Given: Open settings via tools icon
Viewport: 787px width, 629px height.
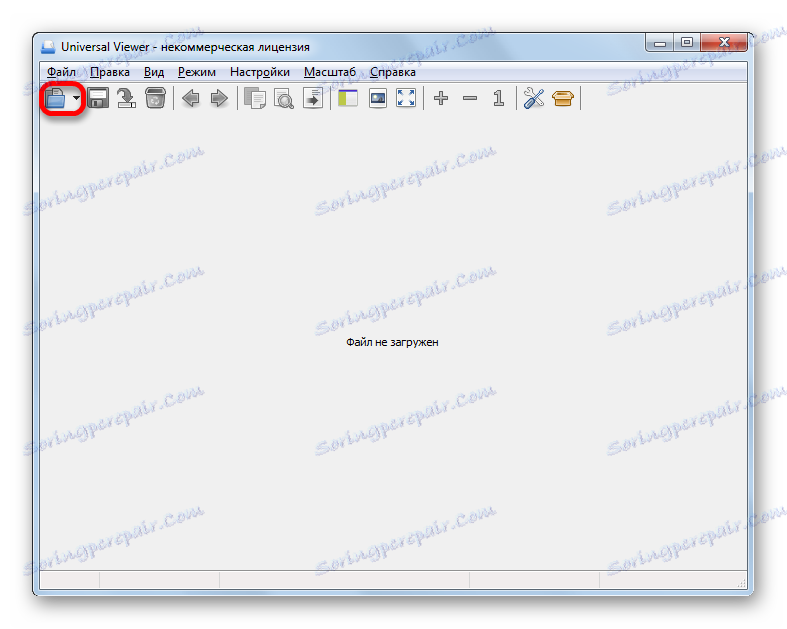Looking at the screenshot, I should point(534,98).
